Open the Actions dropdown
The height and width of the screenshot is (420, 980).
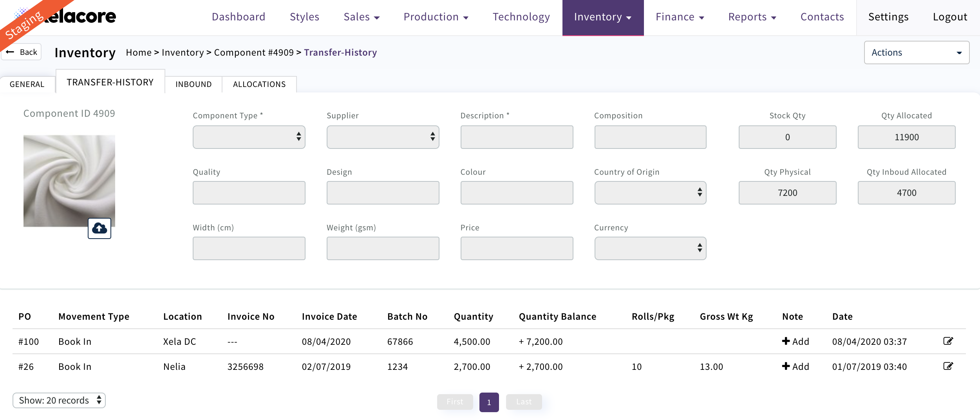[x=916, y=52]
